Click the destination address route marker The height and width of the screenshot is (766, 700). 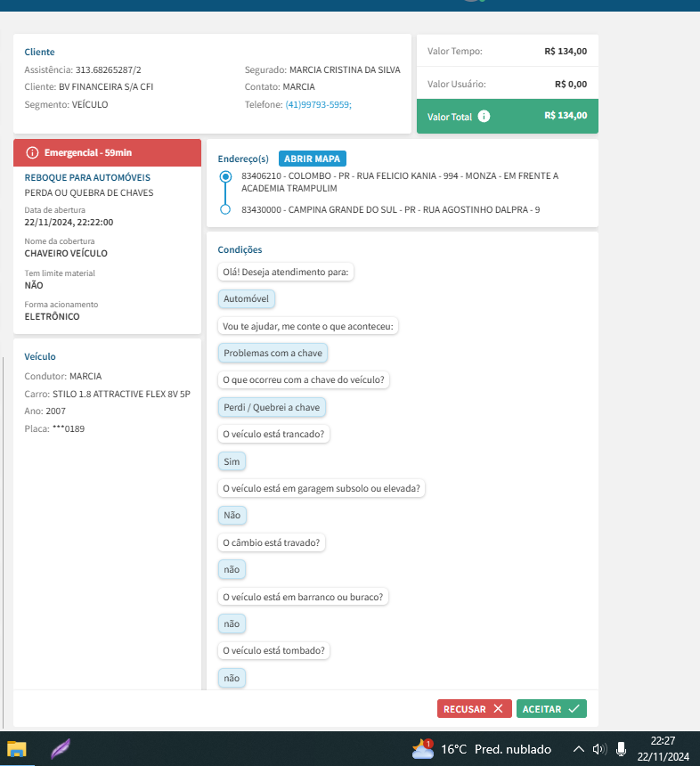click(225, 209)
